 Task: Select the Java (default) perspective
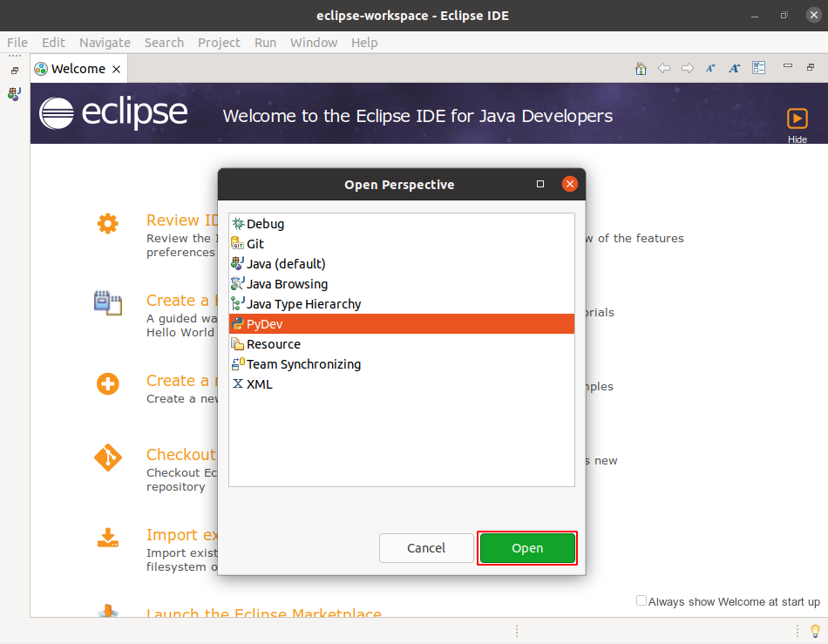tap(401, 264)
